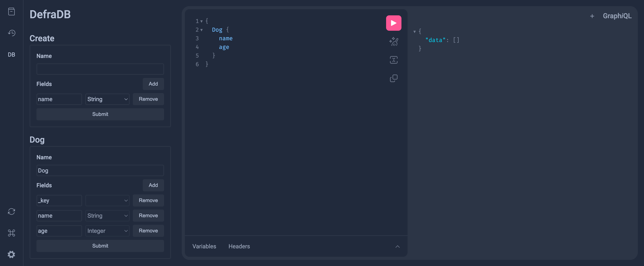Remove the name field in Create
The width and height of the screenshot is (644, 266).
tap(148, 99)
